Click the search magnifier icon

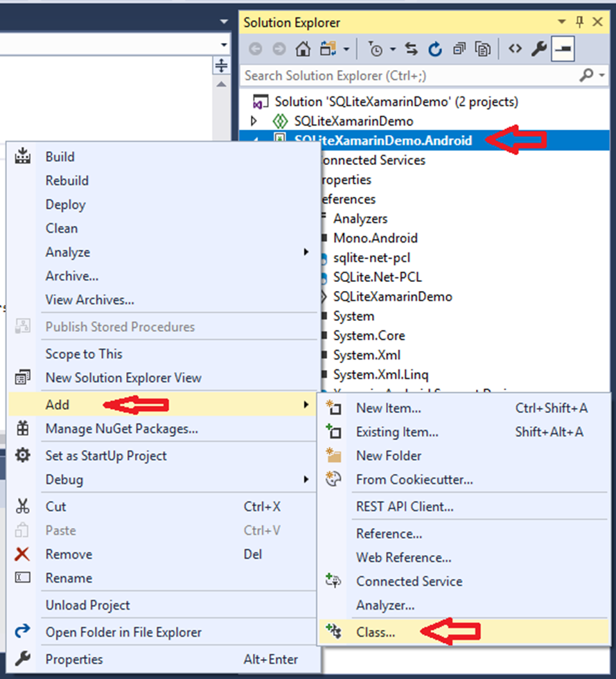coord(586,76)
